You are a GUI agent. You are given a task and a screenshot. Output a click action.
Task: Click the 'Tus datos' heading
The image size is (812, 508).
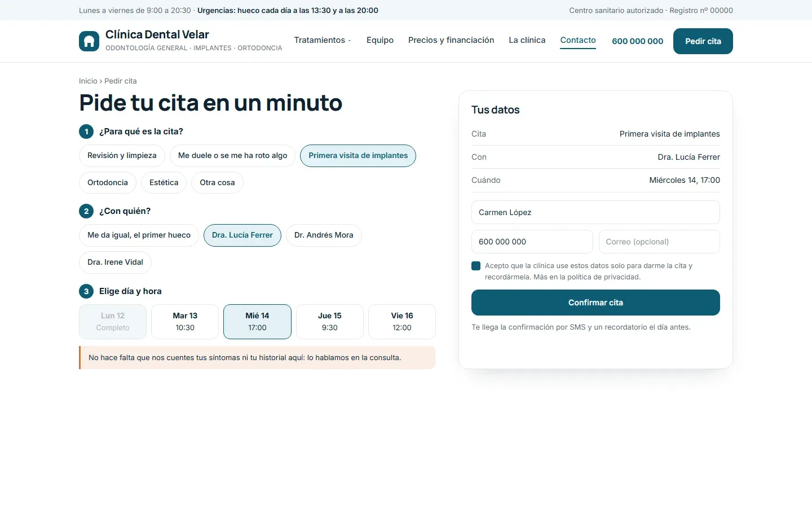[496, 110]
